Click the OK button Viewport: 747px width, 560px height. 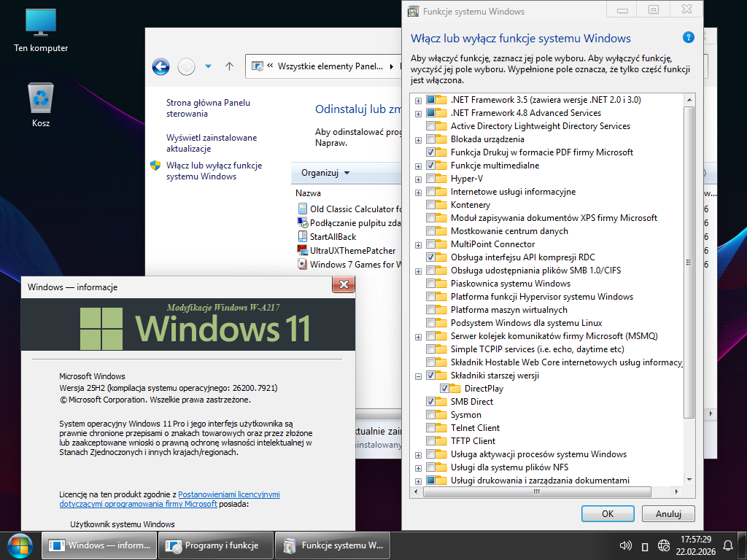[607, 513]
